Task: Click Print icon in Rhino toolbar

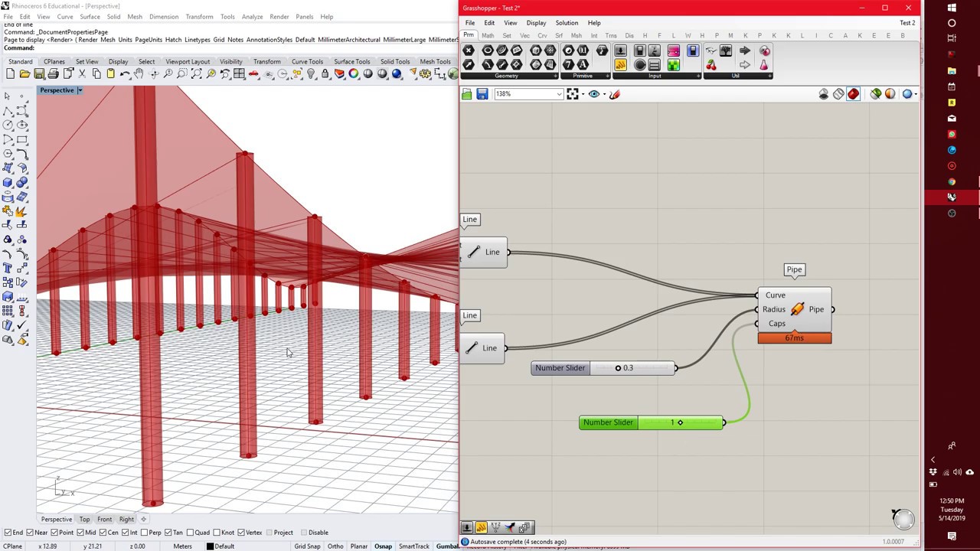Action: coord(53,74)
